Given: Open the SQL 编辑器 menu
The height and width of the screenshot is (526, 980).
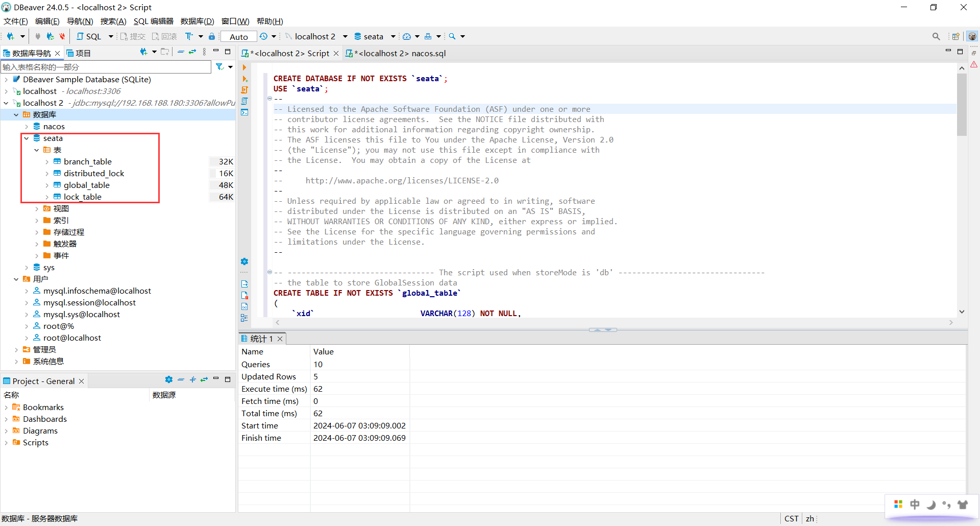Looking at the screenshot, I should pyautogui.click(x=154, y=21).
